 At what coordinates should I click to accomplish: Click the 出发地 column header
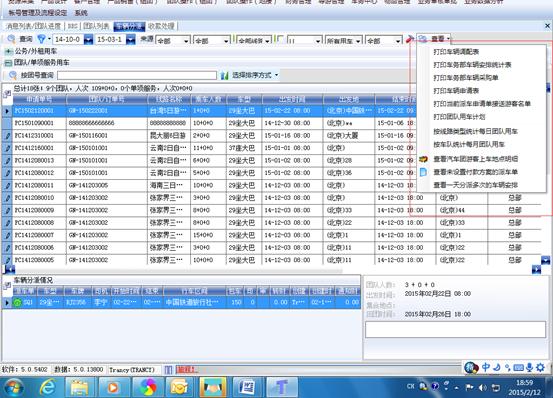(349, 100)
